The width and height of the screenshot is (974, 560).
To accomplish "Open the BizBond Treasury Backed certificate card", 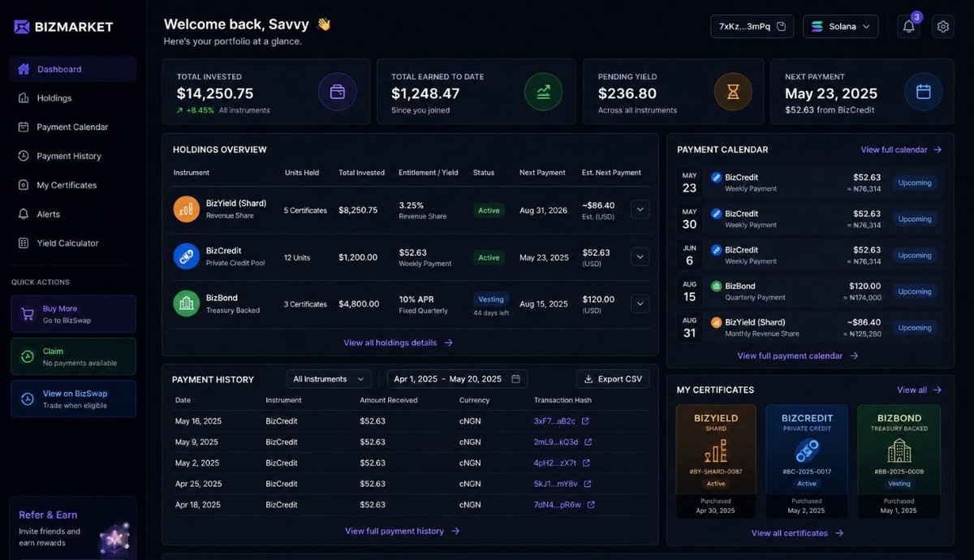I will click(x=899, y=461).
